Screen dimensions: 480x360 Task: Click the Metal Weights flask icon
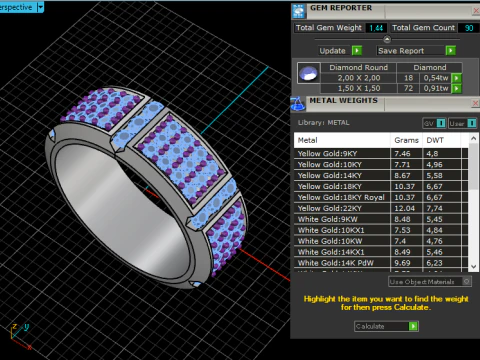(x=298, y=104)
